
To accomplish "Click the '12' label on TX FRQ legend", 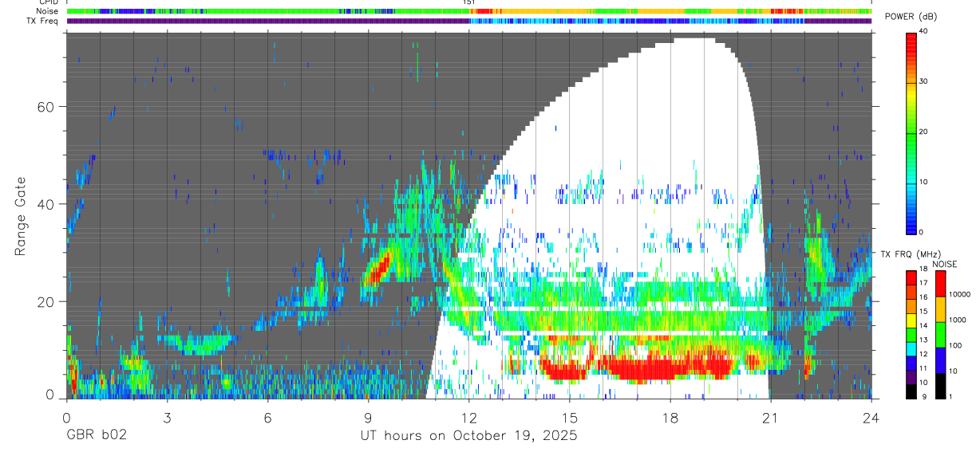I will [923, 354].
